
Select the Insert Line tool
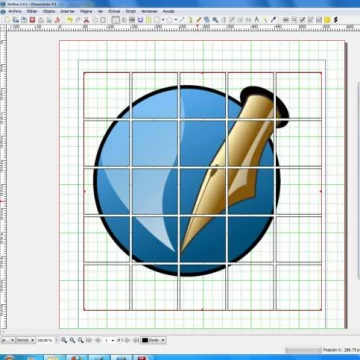(x=182, y=20)
